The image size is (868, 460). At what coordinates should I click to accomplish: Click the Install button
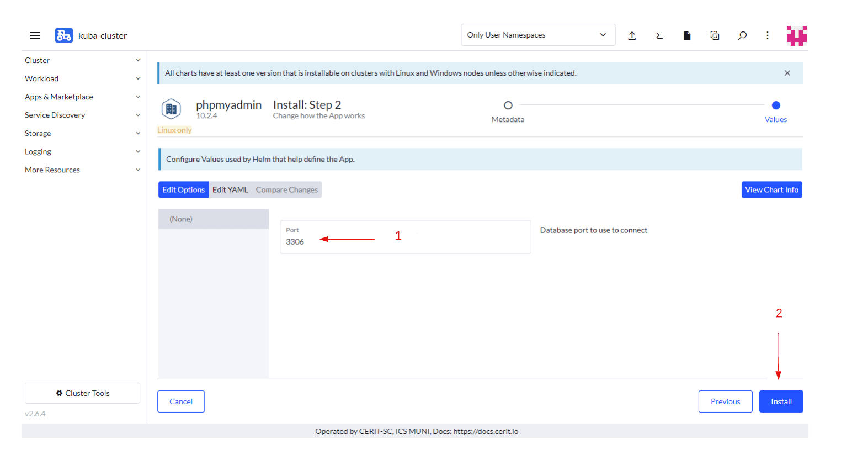pos(781,401)
